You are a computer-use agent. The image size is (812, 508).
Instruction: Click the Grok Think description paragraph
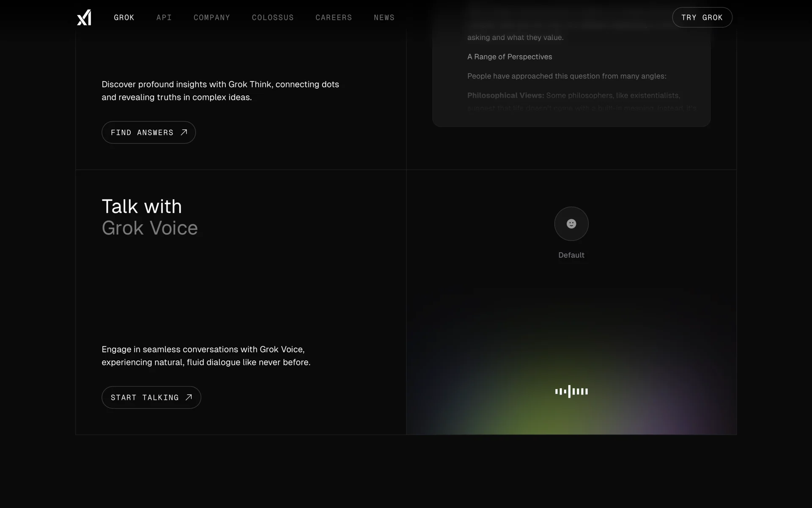(220, 91)
